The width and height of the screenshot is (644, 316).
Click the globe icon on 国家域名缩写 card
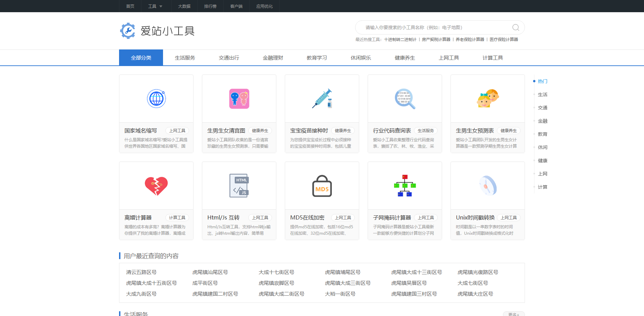coord(156,99)
